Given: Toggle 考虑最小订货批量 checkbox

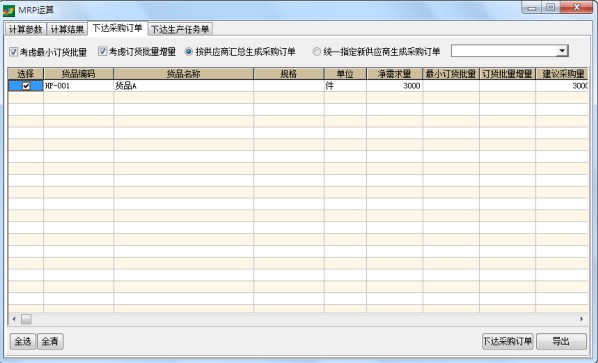Looking at the screenshot, I should pos(14,52).
